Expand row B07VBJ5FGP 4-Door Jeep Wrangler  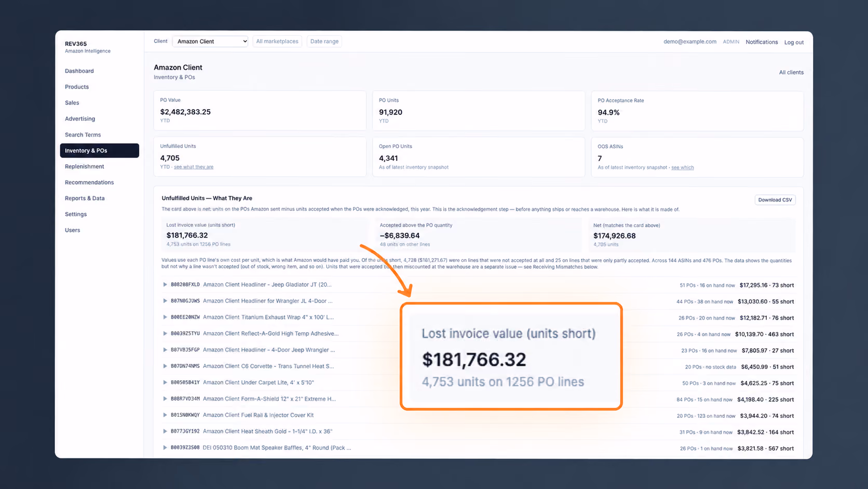165,350
